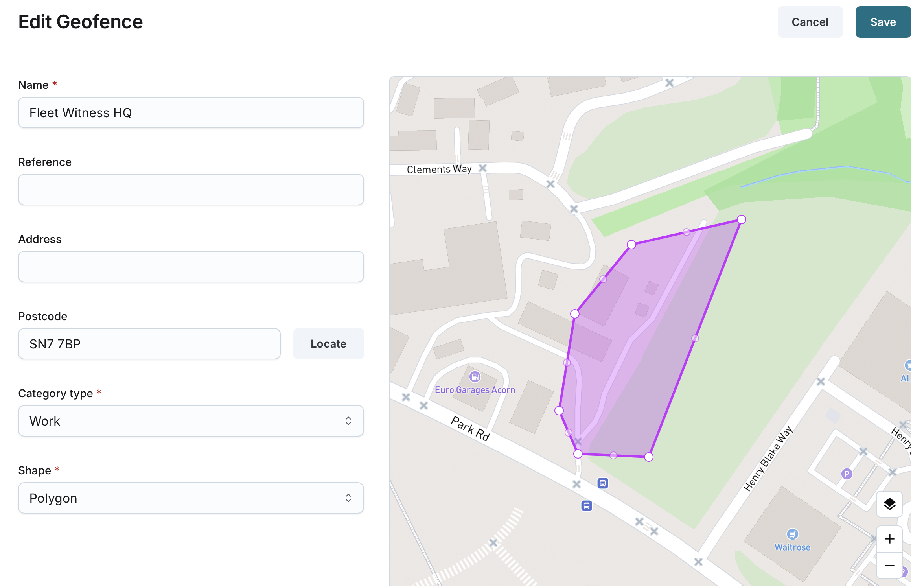Screen dimensions: 924x586
Task: Cancel editing the geofence
Action: coord(810,22)
